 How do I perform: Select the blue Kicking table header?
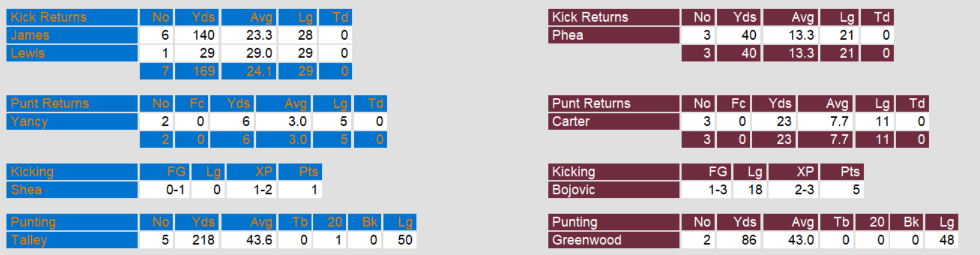point(32,172)
